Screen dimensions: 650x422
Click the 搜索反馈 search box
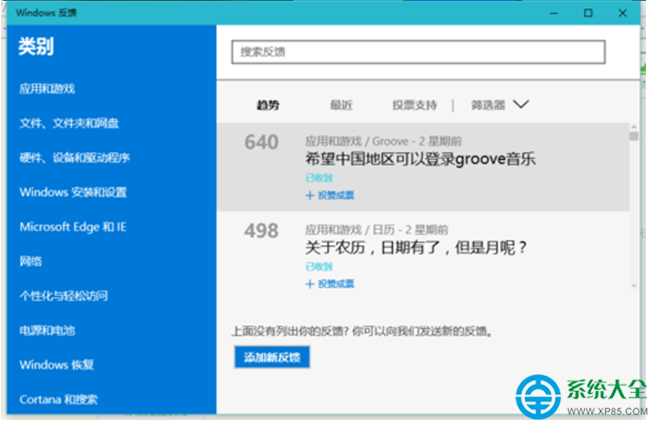[x=418, y=52]
